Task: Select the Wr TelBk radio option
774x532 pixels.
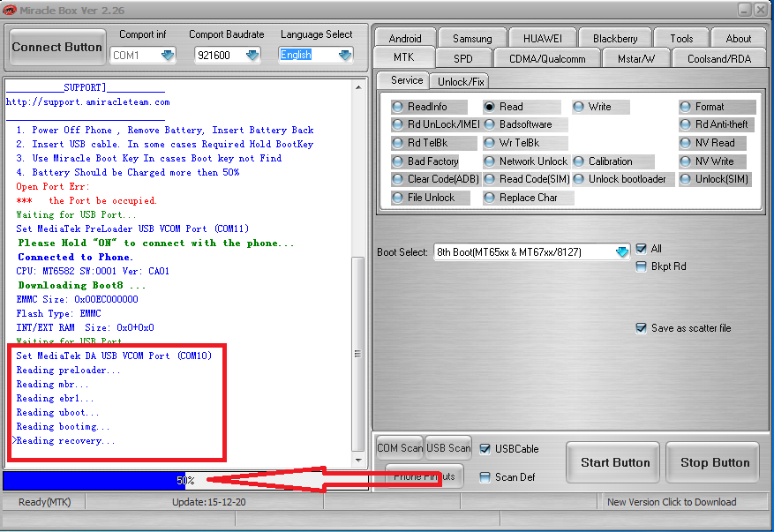Action: [525, 143]
